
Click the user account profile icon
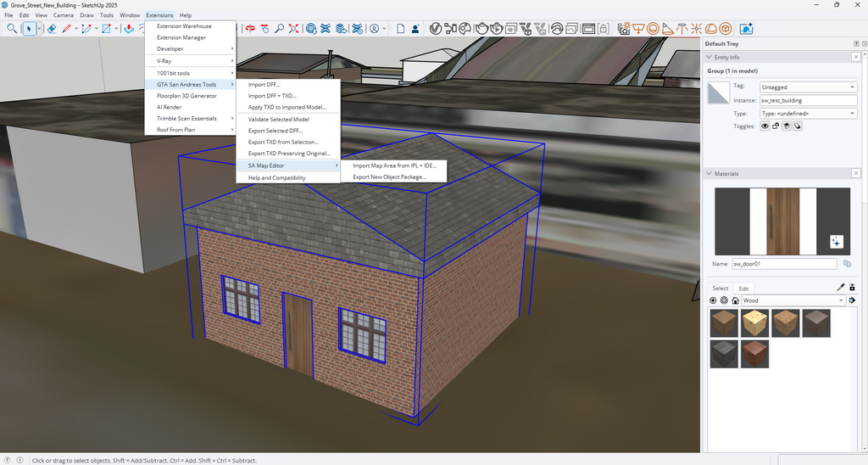pyautogui.click(x=374, y=28)
